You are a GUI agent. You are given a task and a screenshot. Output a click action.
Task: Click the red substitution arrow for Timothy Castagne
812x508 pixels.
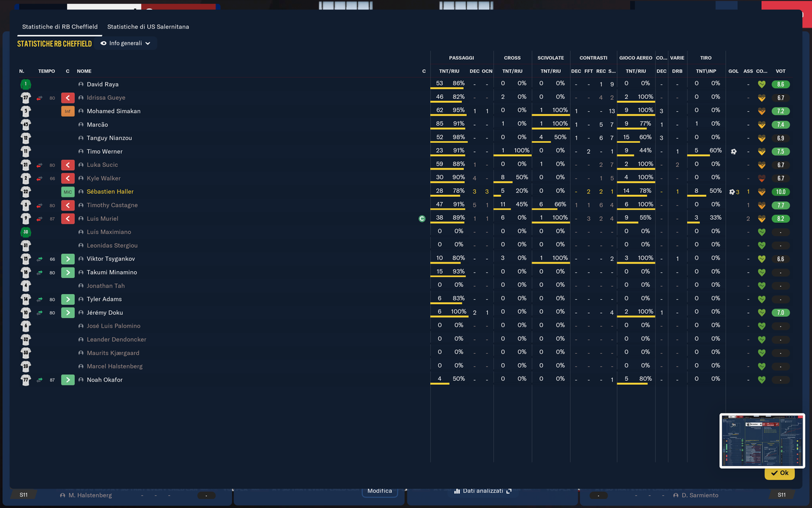[68, 205]
